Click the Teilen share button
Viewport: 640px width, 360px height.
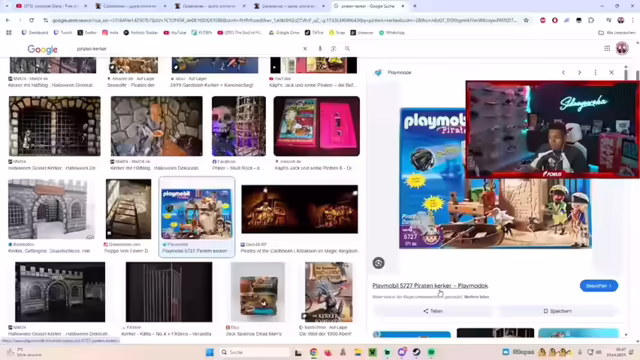[433, 311]
